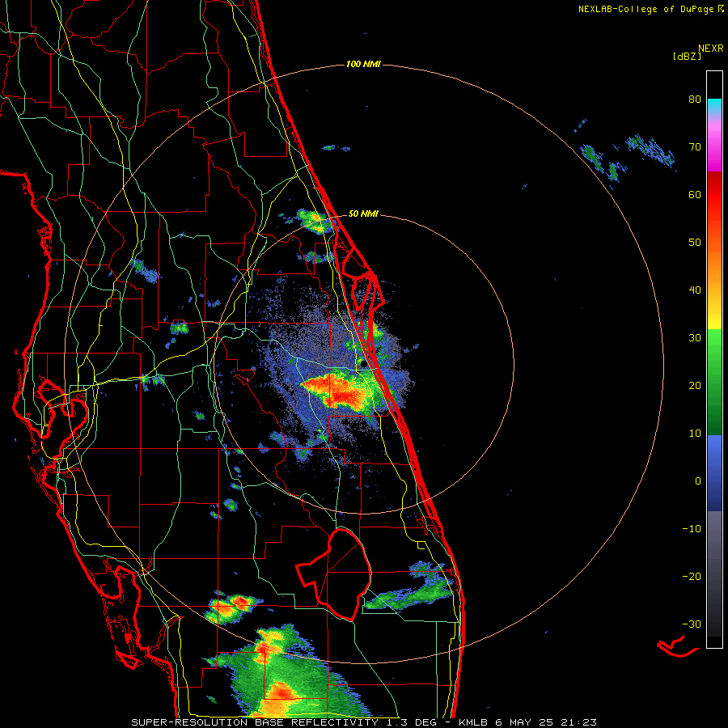Click the 50 NMI range ring label
Screen dimensions: 728x728
[x=363, y=214]
